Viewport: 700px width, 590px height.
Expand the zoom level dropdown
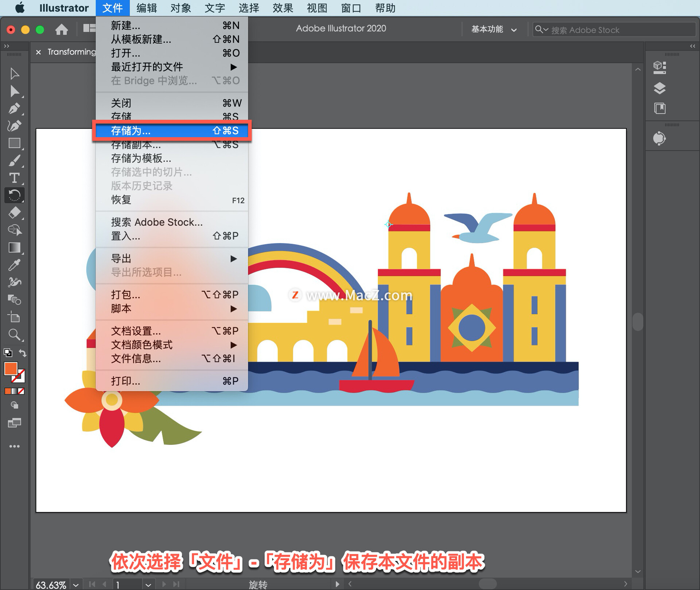point(76,585)
